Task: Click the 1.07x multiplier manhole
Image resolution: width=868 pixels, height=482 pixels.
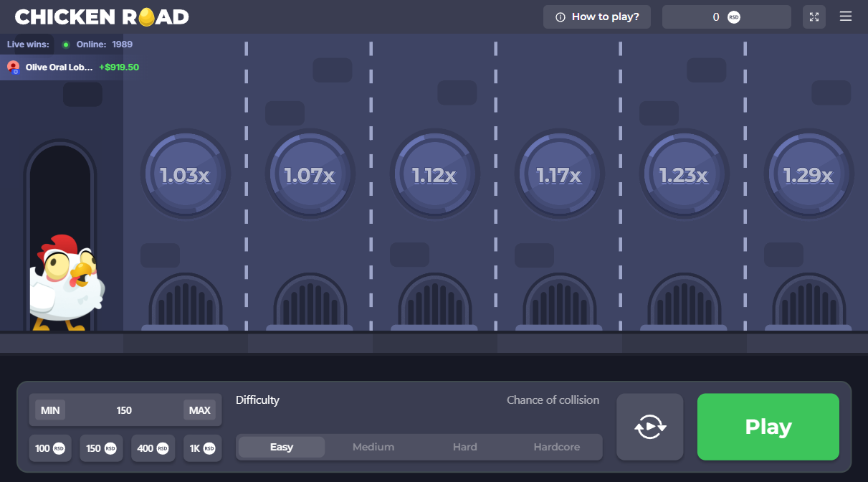Action: pyautogui.click(x=310, y=174)
